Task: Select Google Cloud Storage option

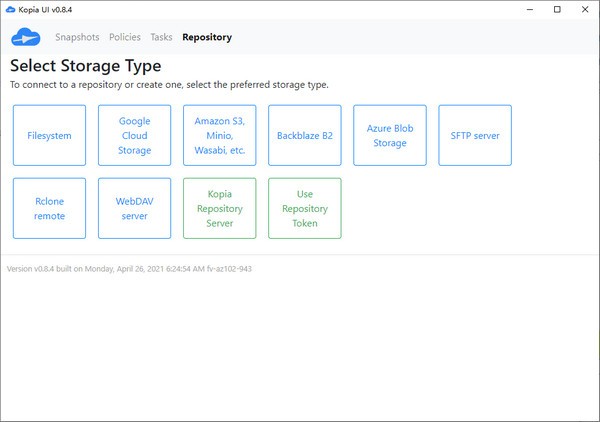Action: pyautogui.click(x=134, y=135)
